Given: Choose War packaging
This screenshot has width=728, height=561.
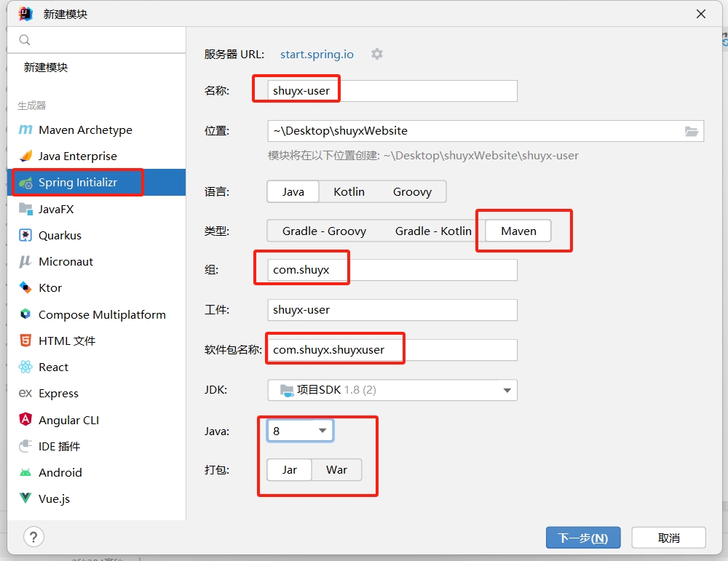Looking at the screenshot, I should pyautogui.click(x=336, y=470).
